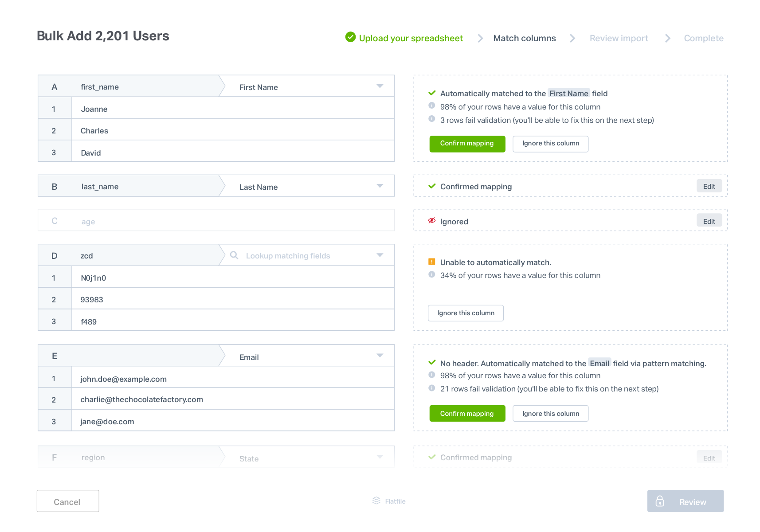Screen dimensions: 760x532
Task: Ignore the zcd column
Action: coord(466,313)
